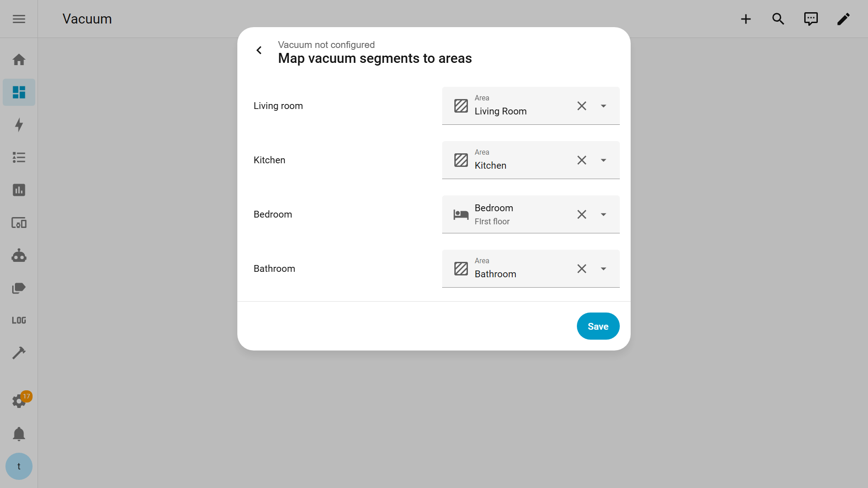868x488 pixels.
Task: Clear the Bathroom area selection
Action: pyautogui.click(x=582, y=269)
